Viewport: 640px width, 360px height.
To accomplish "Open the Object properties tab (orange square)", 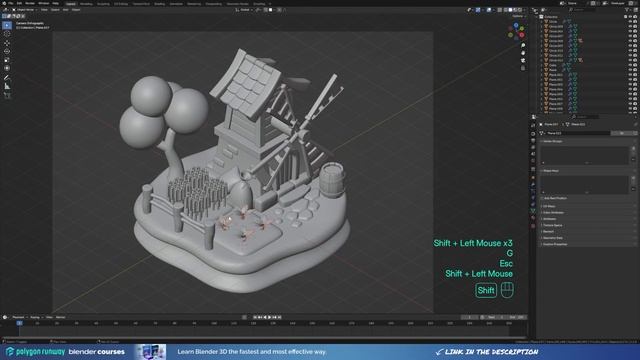I will pos(533,177).
